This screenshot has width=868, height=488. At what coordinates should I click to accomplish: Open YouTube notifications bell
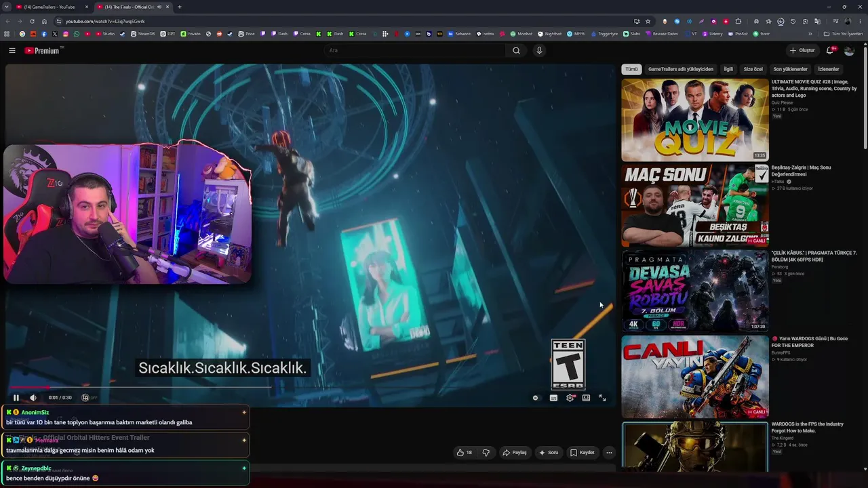830,50
